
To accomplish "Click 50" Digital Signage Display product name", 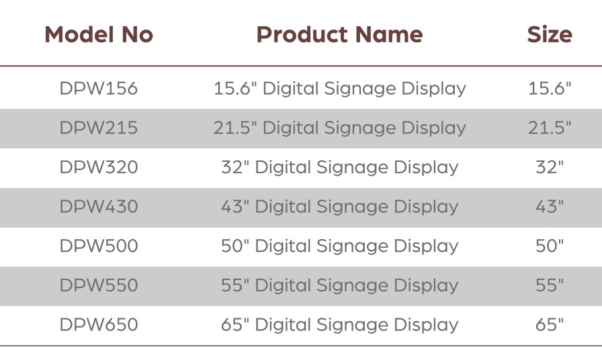I will pyautogui.click(x=339, y=246).
